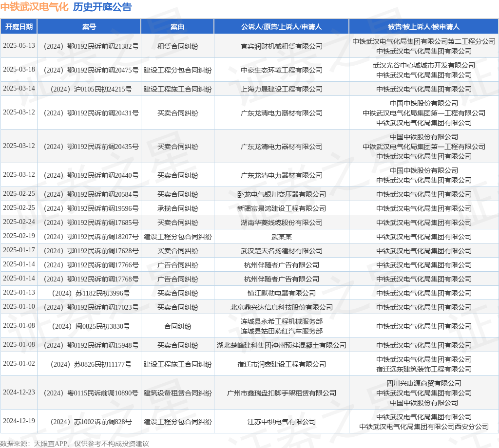
Task: Click date 2025-03-18
Action: [x=19, y=70]
